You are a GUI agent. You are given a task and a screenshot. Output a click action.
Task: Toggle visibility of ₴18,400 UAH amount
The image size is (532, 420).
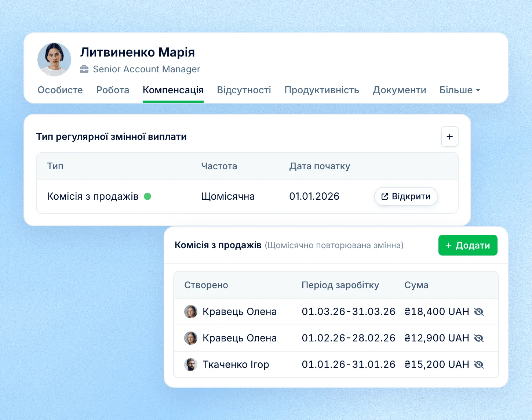pyautogui.click(x=479, y=312)
